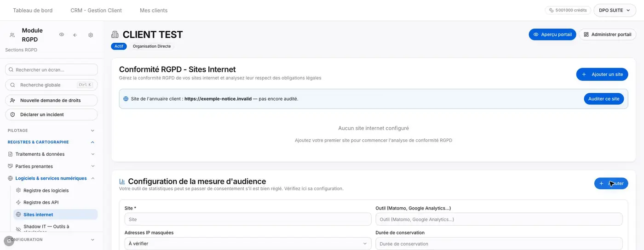This screenshot has width=644, height=250.
Task: Click the eye icon beside Module RGPD
Action: [62, 35]
